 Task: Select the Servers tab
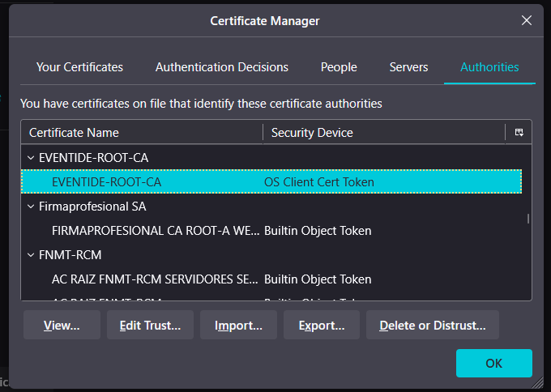(x=408, y=67)
